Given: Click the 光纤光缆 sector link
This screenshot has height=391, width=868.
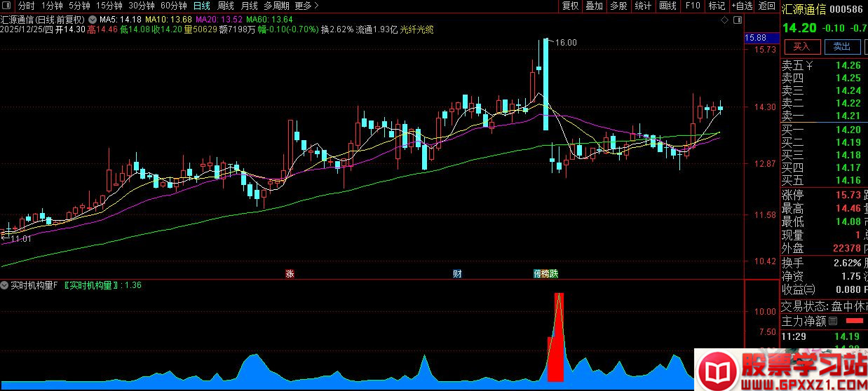Looking at the screenshot, I should (417, 29).
